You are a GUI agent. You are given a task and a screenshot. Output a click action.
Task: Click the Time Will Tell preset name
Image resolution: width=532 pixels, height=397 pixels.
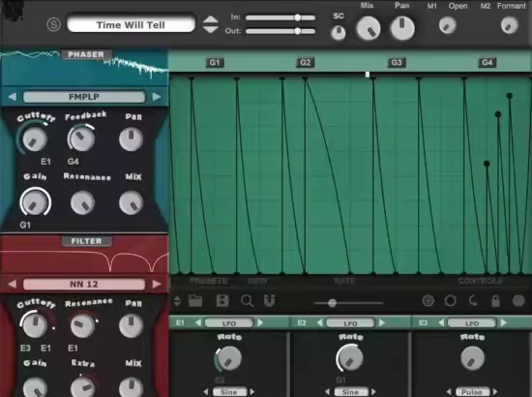click(131, 25)
